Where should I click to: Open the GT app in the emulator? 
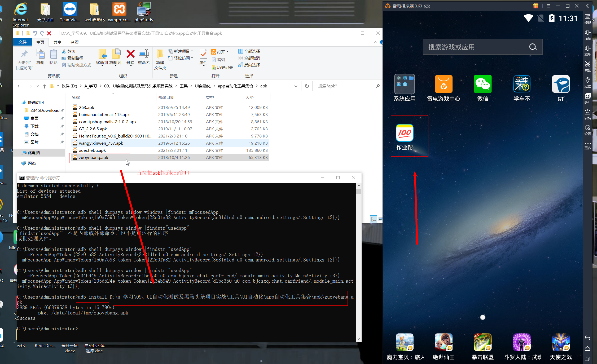coord(560,84)
